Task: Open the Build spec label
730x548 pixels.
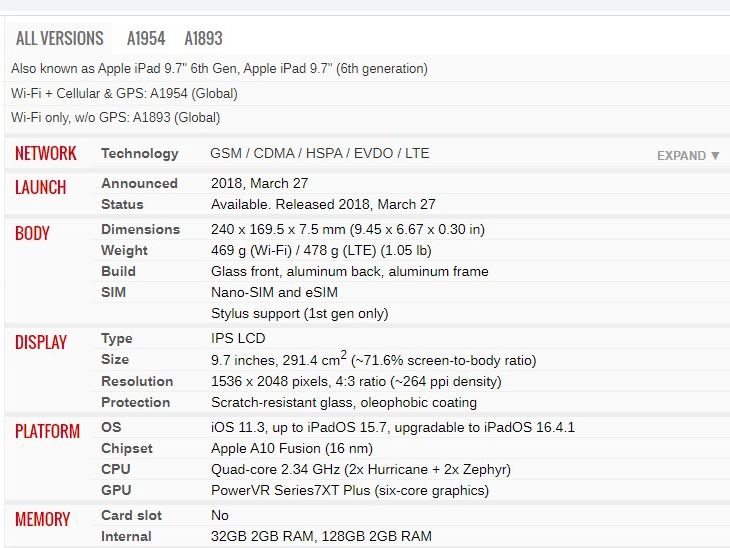Action: pos(118,271)
